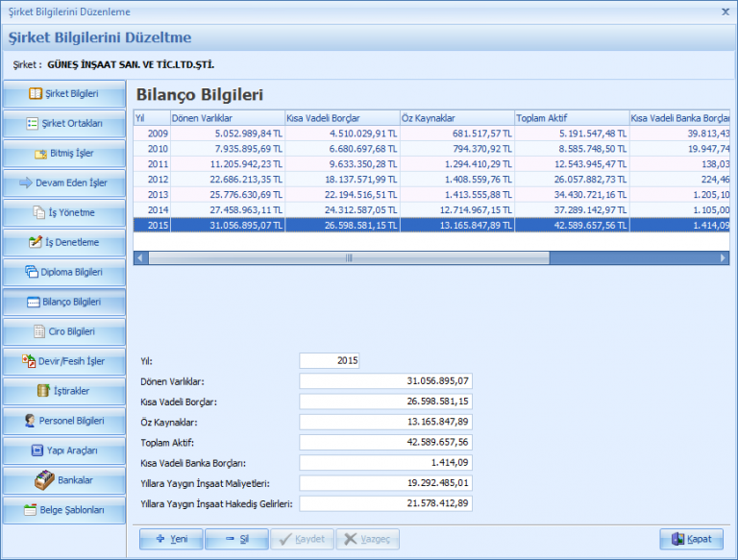The width and height of the screenshot is (738, 560).
Task: Click the horizontal scrollbar right arrow
Action: [x=724, y=258]
